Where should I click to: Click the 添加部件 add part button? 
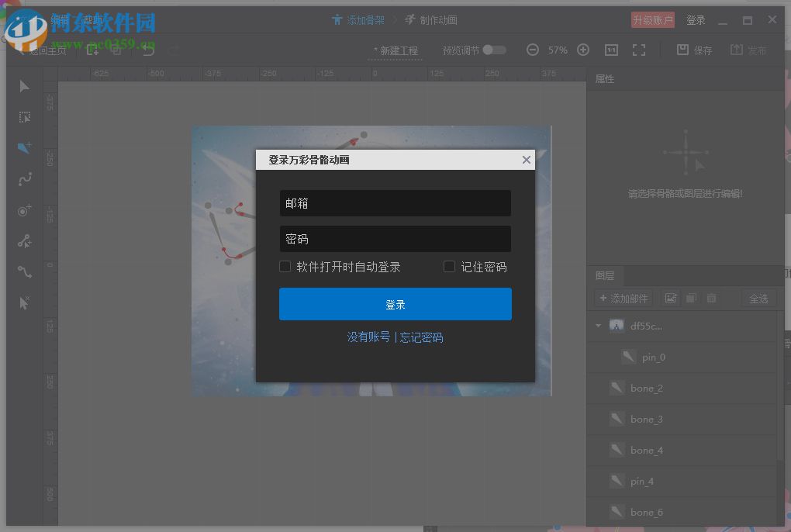[623, 299]
